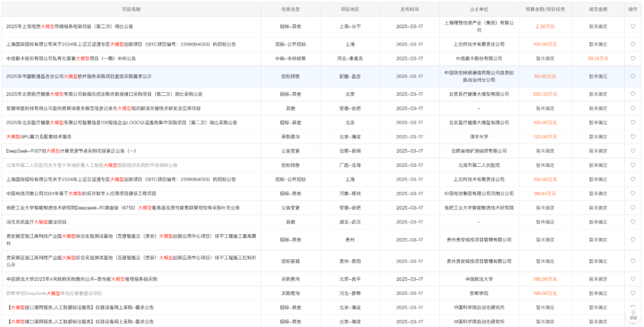Viewport: 644px width, 327px height.
Task: Click the owner cell 清华大学
Action: [x=479, y=136]
